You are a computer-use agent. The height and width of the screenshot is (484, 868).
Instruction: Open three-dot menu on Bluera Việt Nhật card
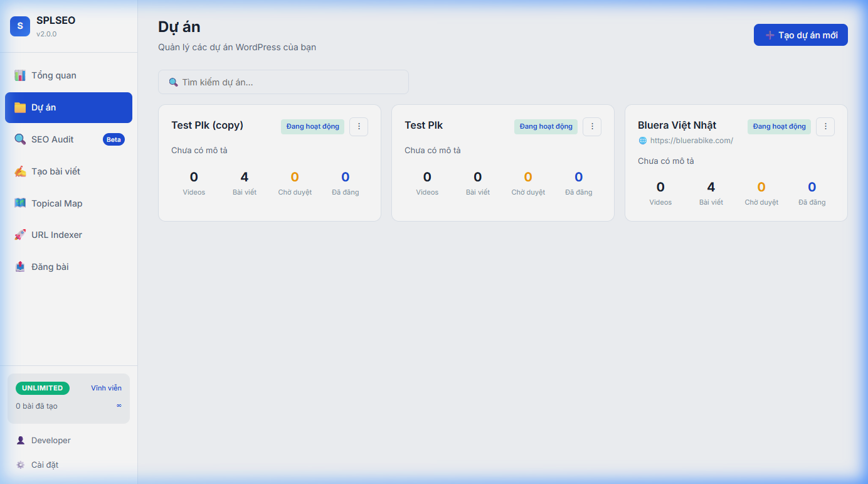[825, 126]
